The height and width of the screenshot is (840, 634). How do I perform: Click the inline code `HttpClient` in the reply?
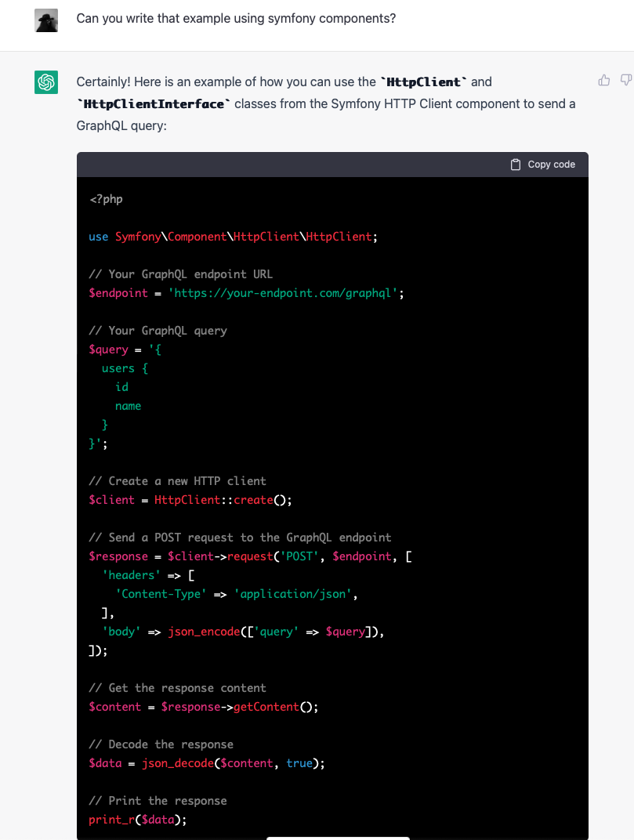click(x=423, y=82)
